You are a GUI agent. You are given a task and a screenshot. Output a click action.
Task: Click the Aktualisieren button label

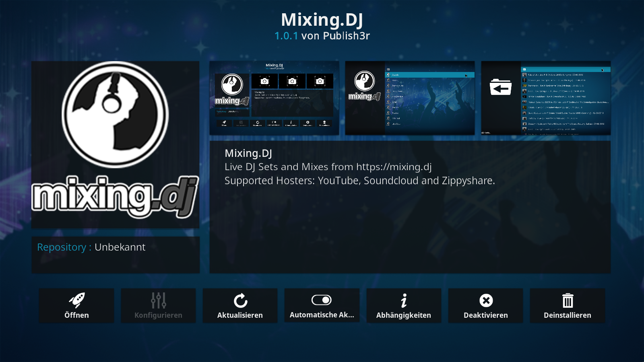[x=240, y=315]
